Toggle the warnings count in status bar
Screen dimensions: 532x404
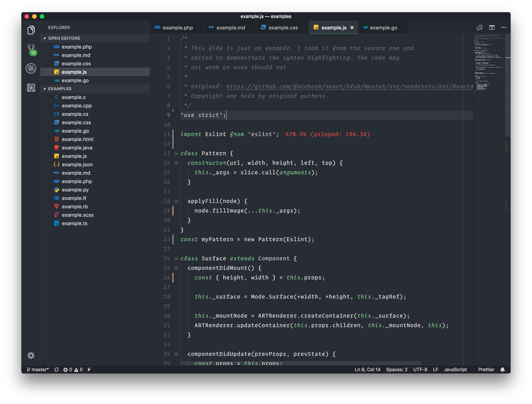[79, 369]
